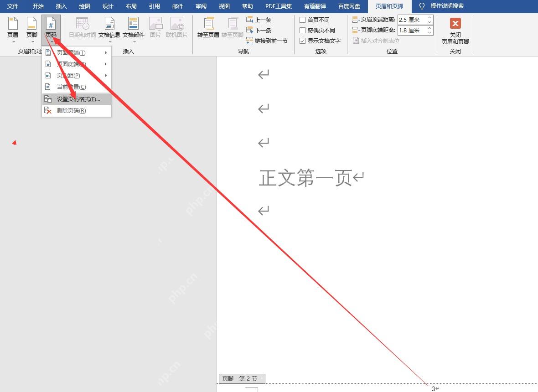
Task: Uncheck the 显示文档文字 checkbox
Action: point(303,41)
